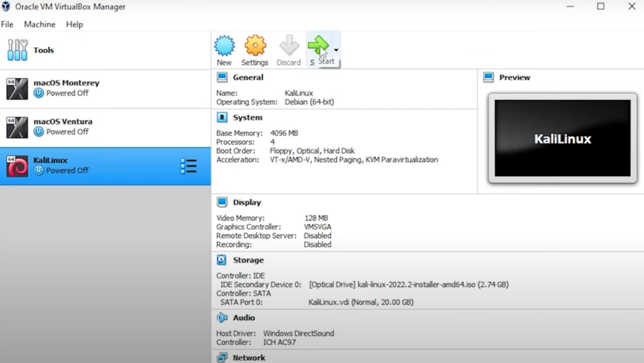
Task: Click the Controller: IDE storage label
Action: (240, 276)
